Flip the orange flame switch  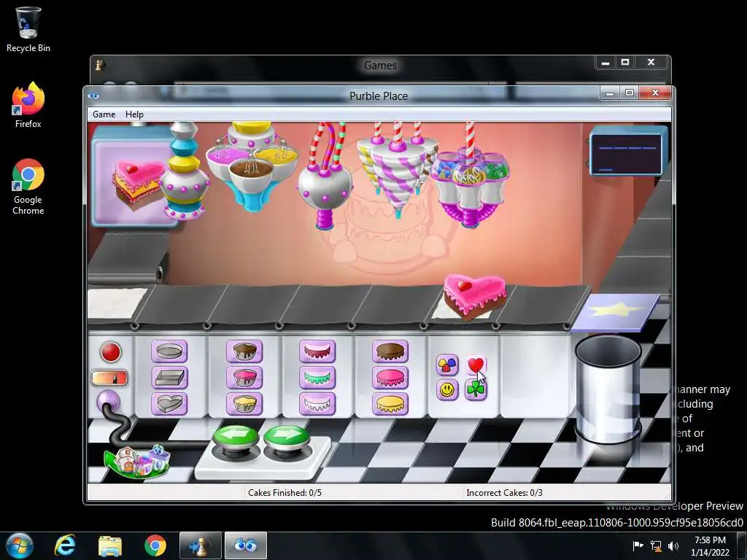[109, 378]
